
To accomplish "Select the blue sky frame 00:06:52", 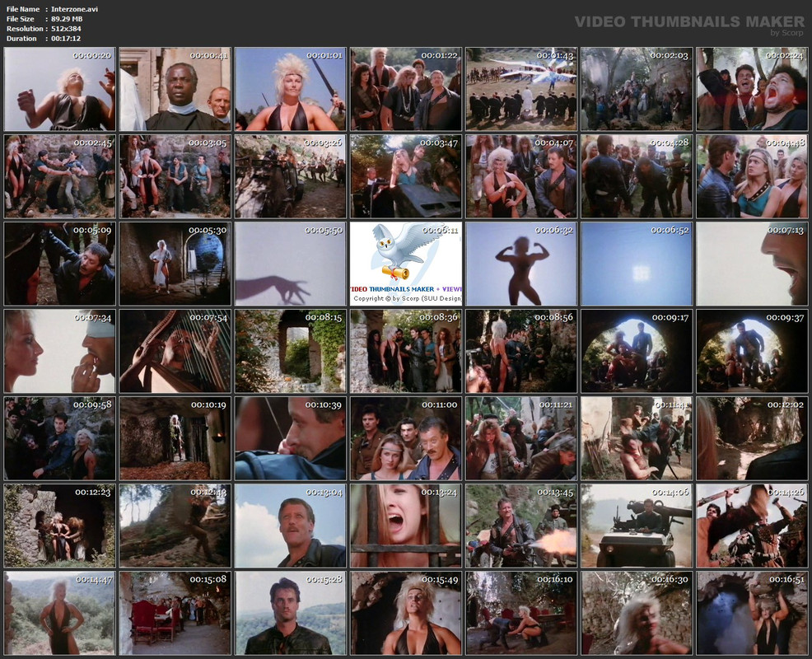I will (637, 264).
